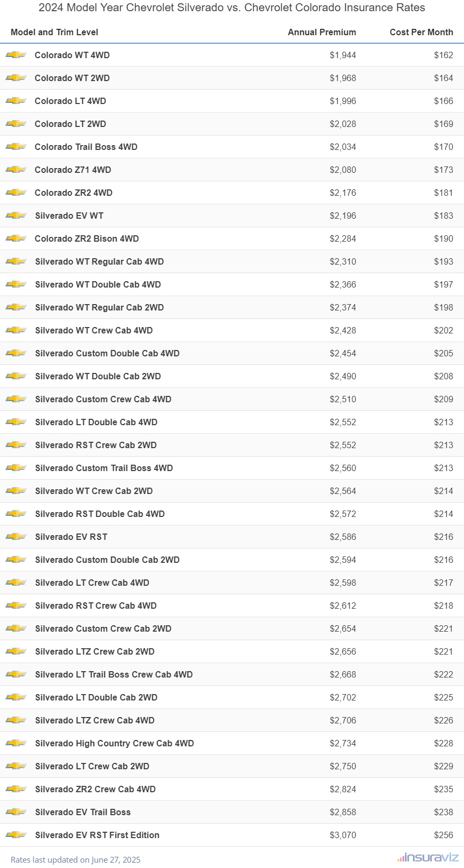Screen dimensions: 464x868
Task: Select the $2,454 annual premium value
Action: 343,353
